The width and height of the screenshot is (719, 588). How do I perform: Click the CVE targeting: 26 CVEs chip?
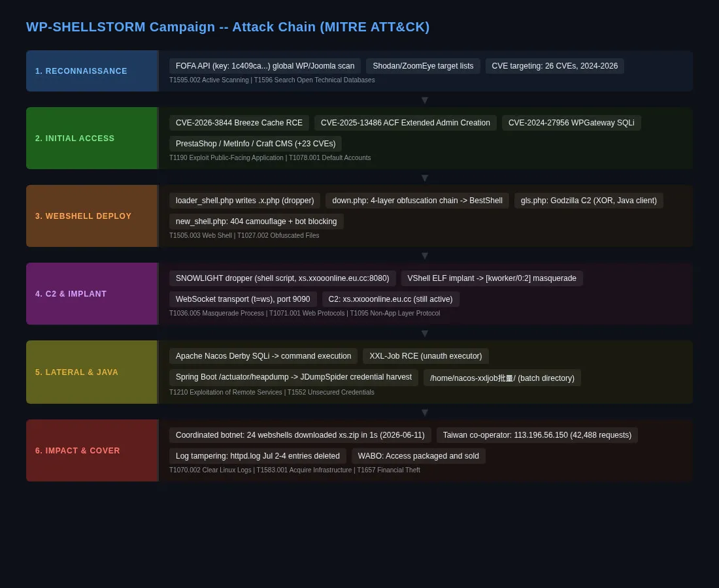click(554, 66)
